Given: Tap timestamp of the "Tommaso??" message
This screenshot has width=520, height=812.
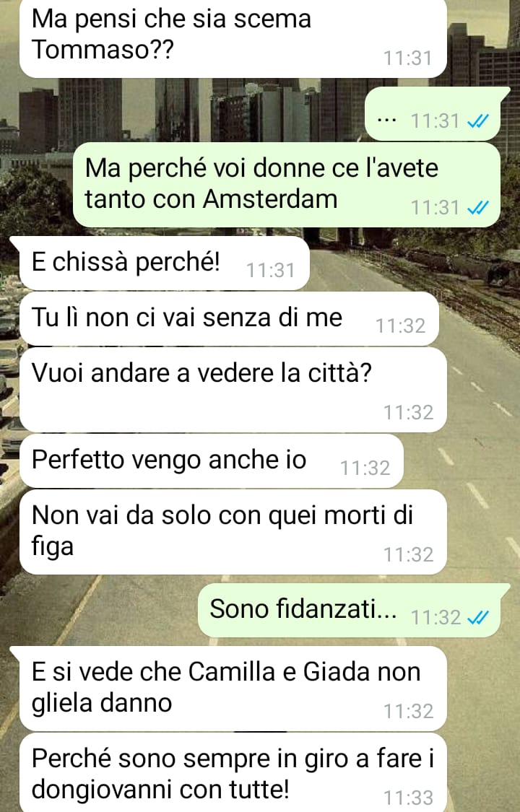Looking at the screenshot, I should point(408,58).
